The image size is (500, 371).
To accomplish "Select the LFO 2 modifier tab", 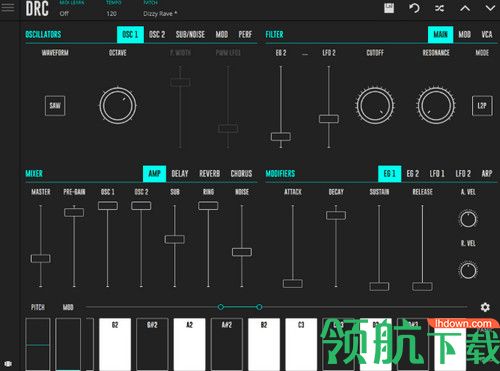I will click(x=463, y=174).
